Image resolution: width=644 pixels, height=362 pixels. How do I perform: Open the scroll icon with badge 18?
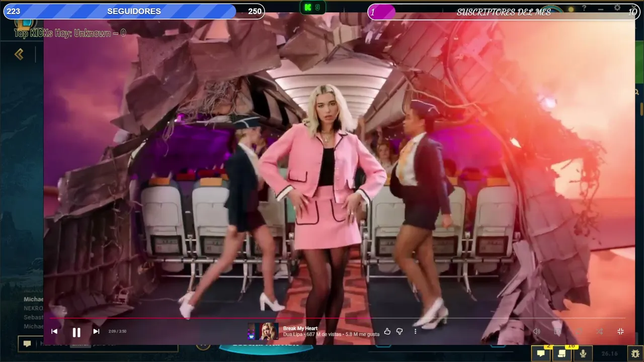(562, 353)
